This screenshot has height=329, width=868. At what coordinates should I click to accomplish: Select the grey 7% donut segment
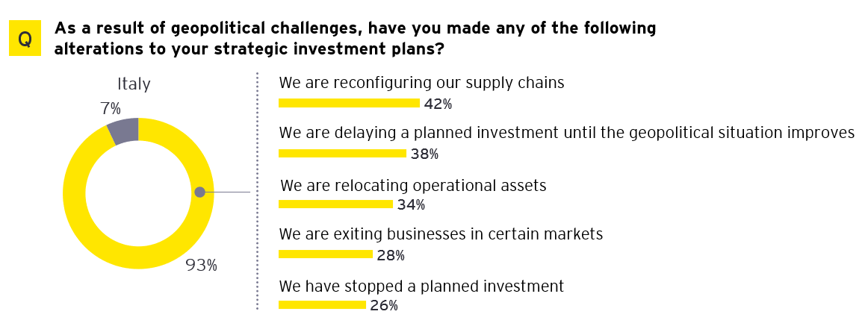click(123, 131)
